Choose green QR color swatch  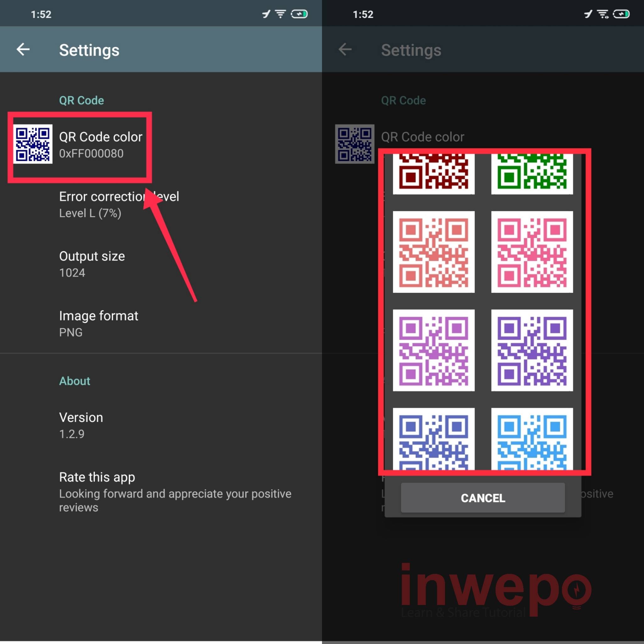[532, 173]
